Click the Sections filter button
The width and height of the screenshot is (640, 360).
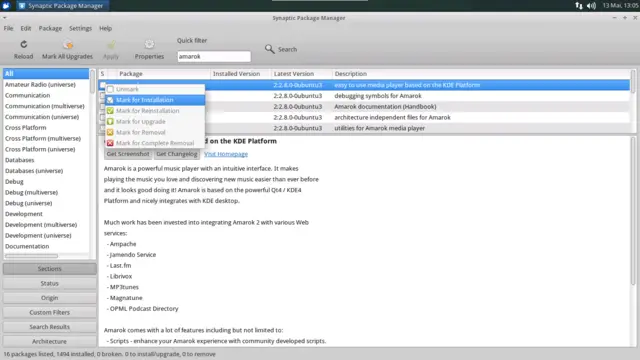[x=49, y=269]
